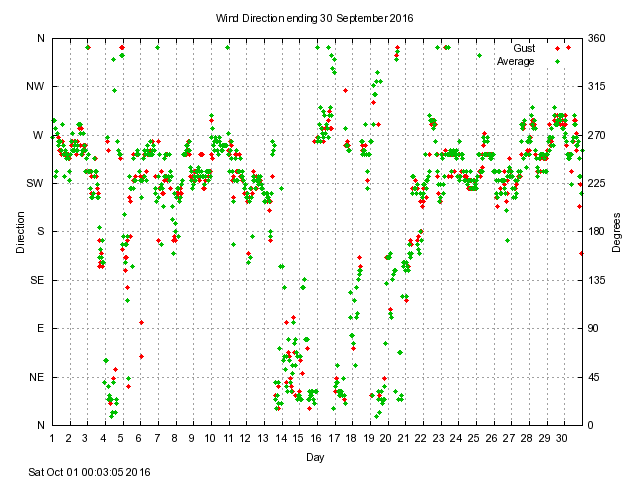
Task: Click the 'Degrees' vertical axis title
Action: tap(616, 232)
